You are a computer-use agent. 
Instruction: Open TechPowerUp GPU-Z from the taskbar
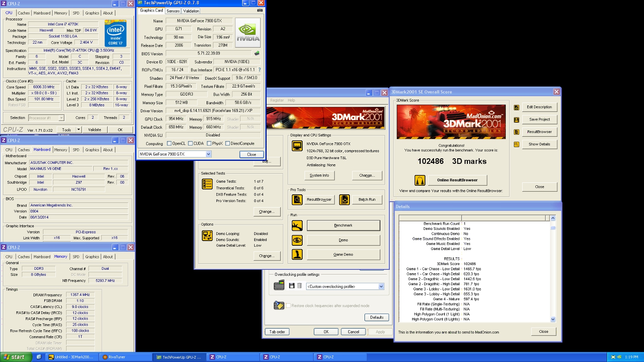(179, 357)
